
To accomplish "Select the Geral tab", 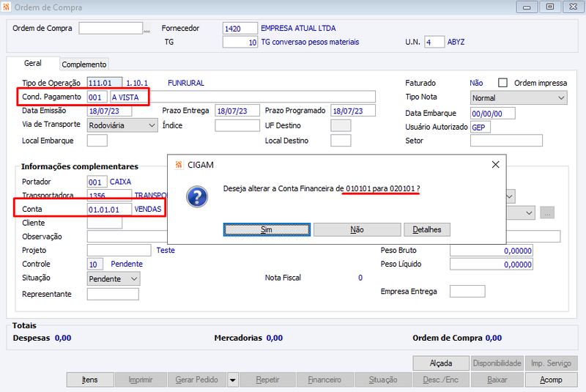I will (x=33, y=63).
